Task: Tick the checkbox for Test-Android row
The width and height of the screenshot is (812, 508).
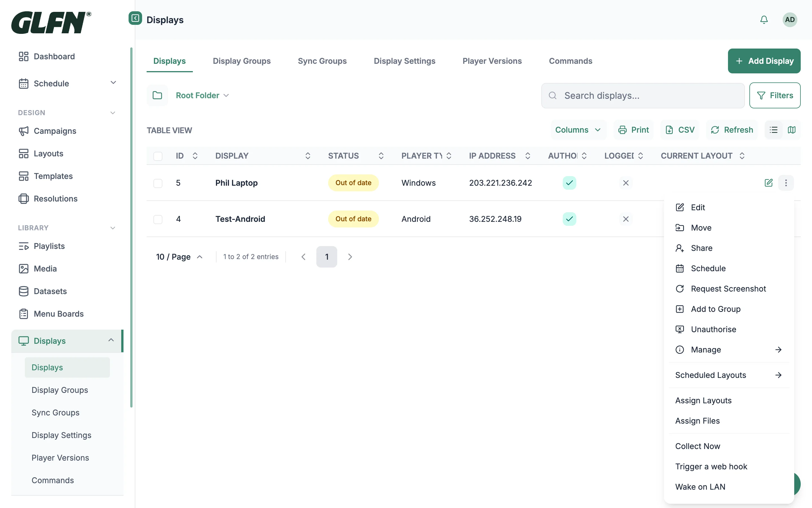Action: tap(158, 219)
